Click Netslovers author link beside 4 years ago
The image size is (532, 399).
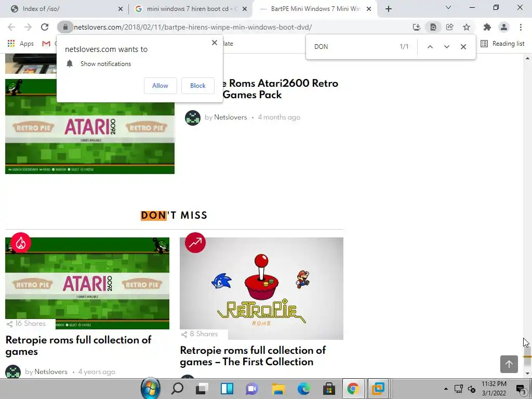point(51,372)
